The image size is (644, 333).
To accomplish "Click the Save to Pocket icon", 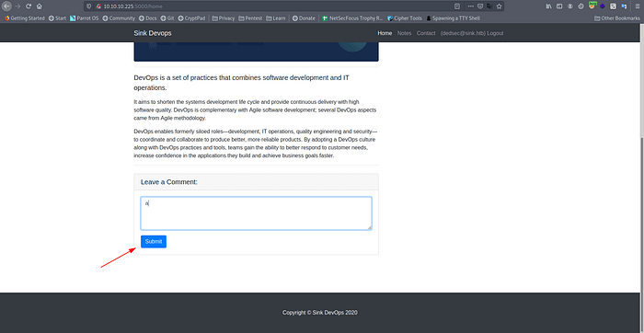I will coord(480,6).
